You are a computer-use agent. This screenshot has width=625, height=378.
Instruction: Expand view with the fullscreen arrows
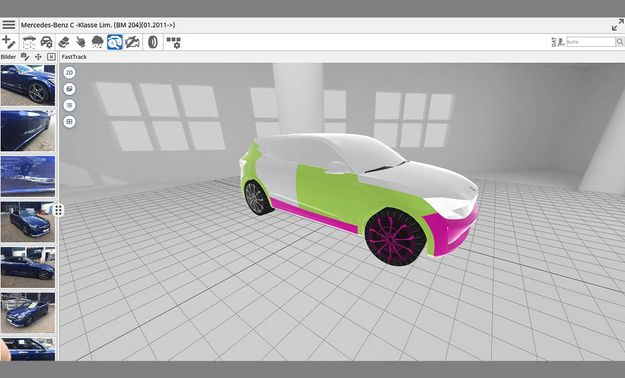click(x=617, y=25)
